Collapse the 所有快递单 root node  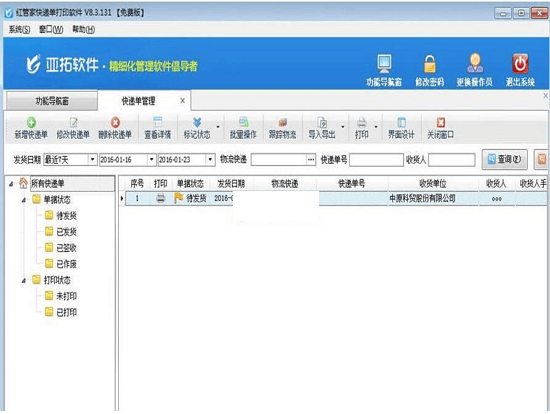click(11, 183)
